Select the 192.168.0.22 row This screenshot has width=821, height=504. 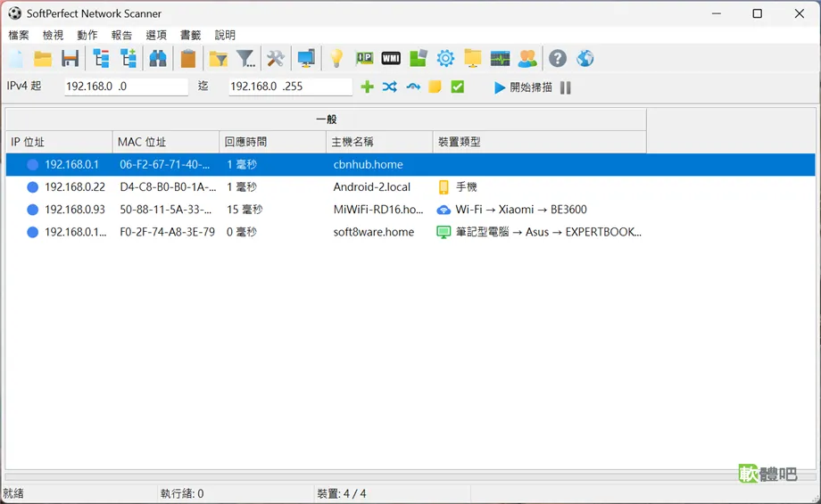[x=410, y=186]
